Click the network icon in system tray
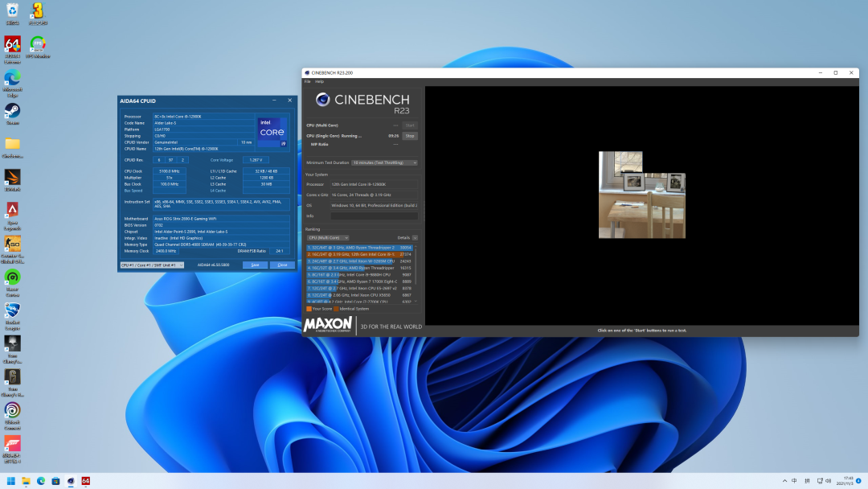 click(x=820, y=481)
